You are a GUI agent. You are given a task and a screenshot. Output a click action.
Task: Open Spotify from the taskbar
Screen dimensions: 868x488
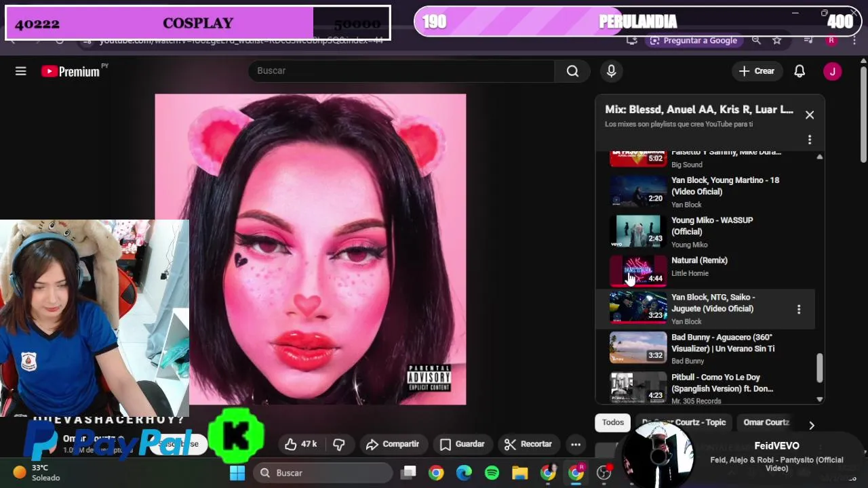(492, 472)
